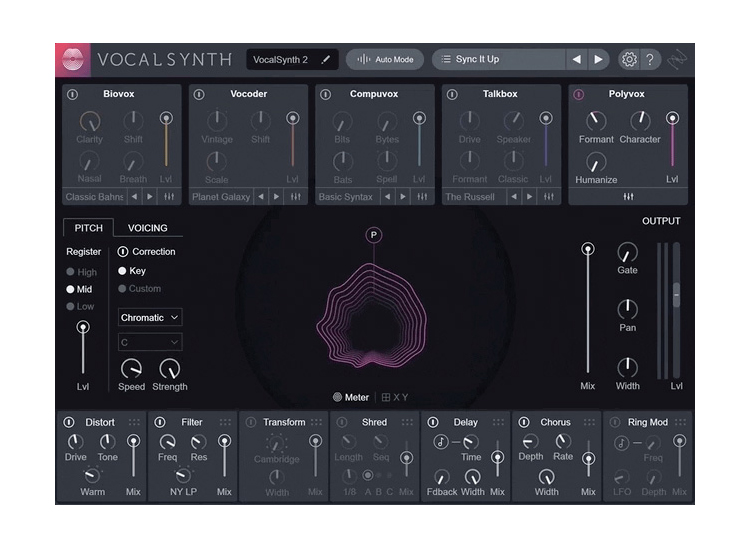The width and height of the screenshot is (756, 549).
Task: Toggle the Chorus effect power button
Action: (524, 423)
